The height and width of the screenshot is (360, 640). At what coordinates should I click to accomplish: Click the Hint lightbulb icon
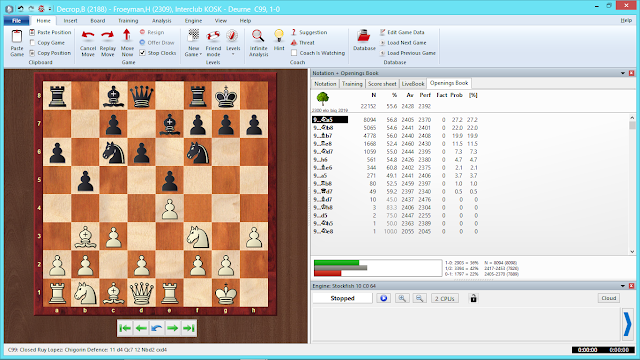point(279,36)
